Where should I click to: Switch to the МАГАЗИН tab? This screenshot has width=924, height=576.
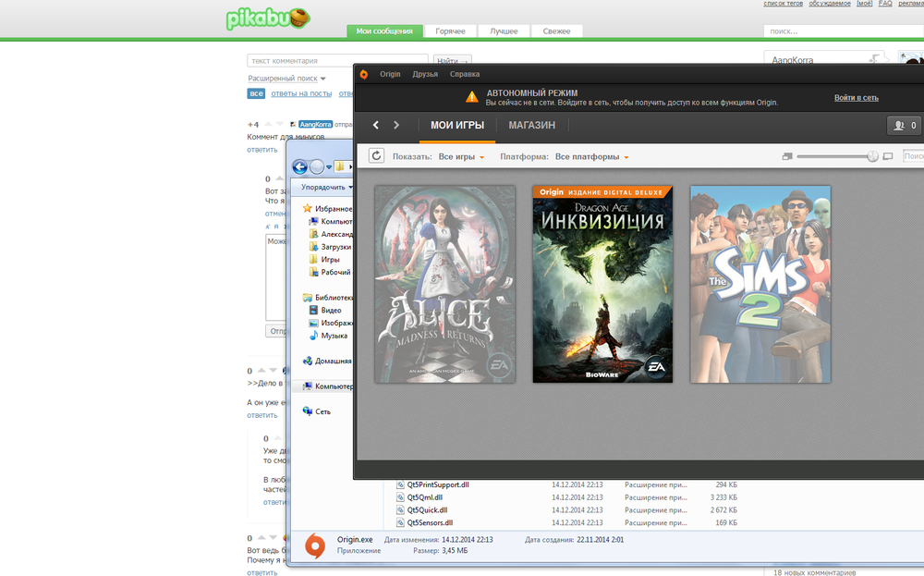coord(531,126)
